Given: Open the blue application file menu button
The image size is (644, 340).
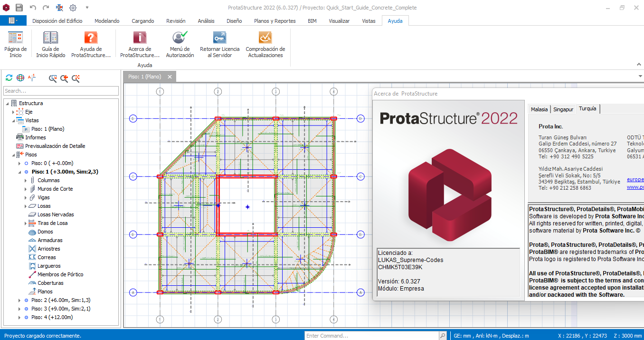Looking at the screenshot, I should (x=13, y=20).
